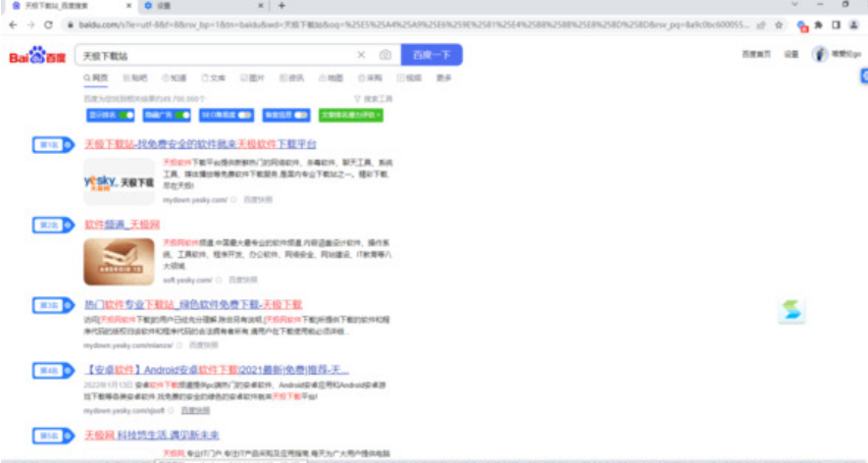Click the 第3名 rank badge
The height and width of the screenshot is (463, 868).
pyautogui.click(x=53, y=305)
